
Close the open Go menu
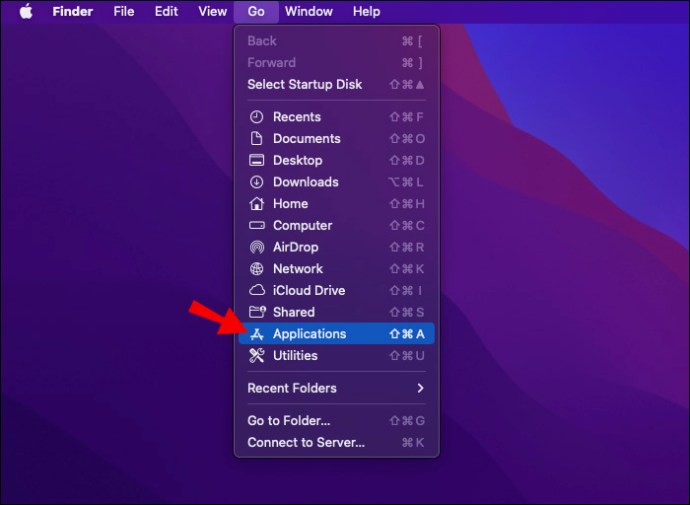(256, 11)
